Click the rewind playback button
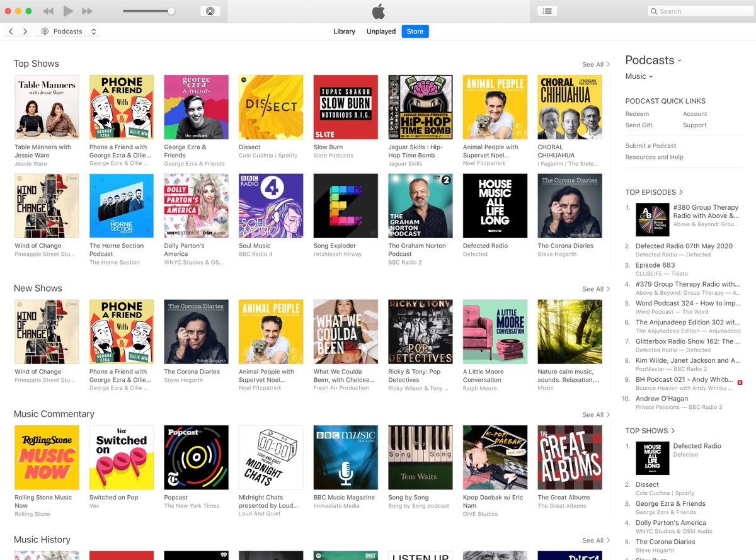Screen dimensions: 756x560 49,11
